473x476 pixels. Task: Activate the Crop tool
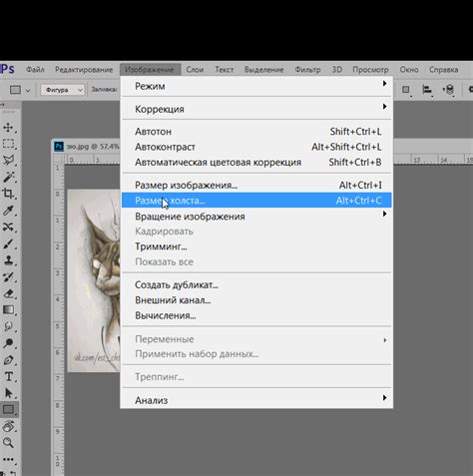(x=9, y=194)
